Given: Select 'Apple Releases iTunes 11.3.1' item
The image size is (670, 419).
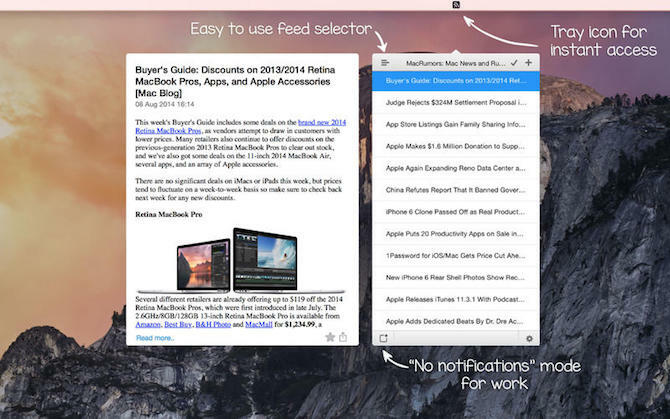Looking at the screenshot, I should pyautogui.click(x=456, y=299).
